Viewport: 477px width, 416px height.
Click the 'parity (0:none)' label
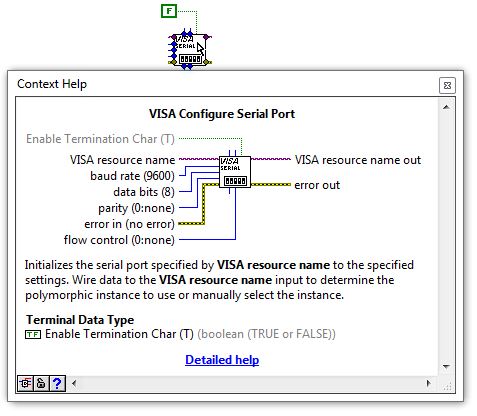point(136,208)
